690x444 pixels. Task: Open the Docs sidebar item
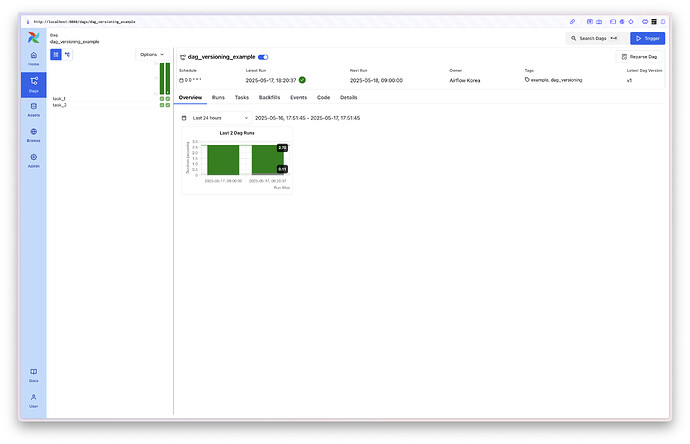(34, 374)
